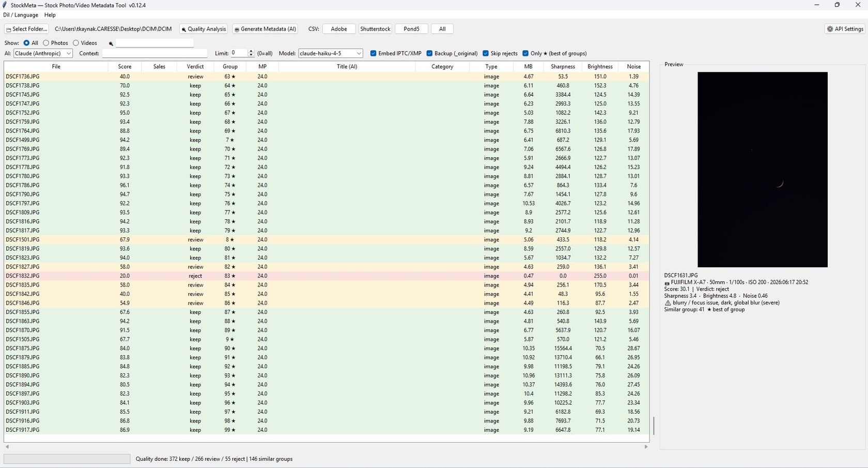This screenshot has height=468, width=868.
Task: Open the AI provider dropdown Claude (Anthropic)
Action: (43, 53)
